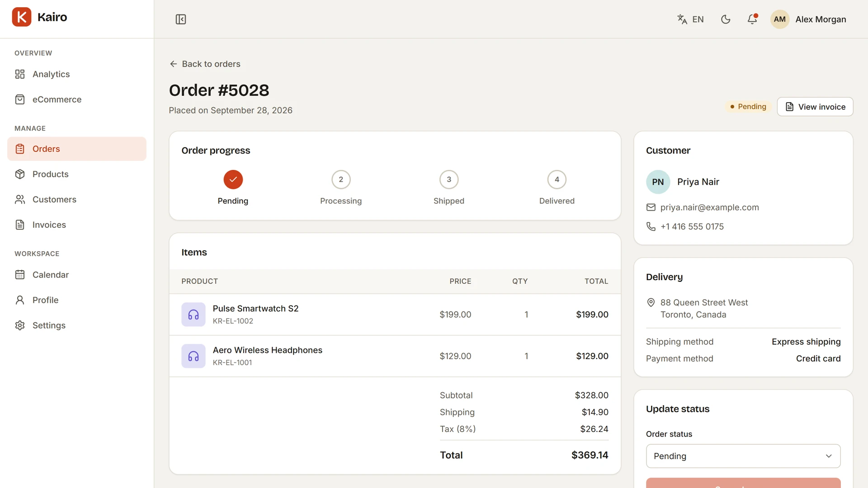Click the Express shipping value
The width and height of the screenshot is (868, 488).
(806, 342)
